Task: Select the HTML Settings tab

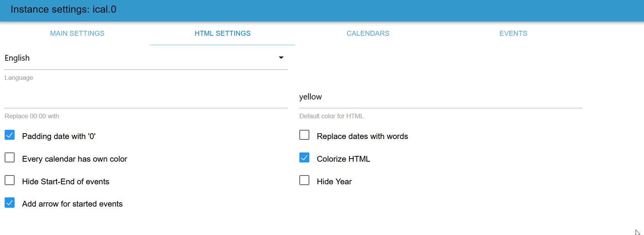Action: (x=223, y=33)
